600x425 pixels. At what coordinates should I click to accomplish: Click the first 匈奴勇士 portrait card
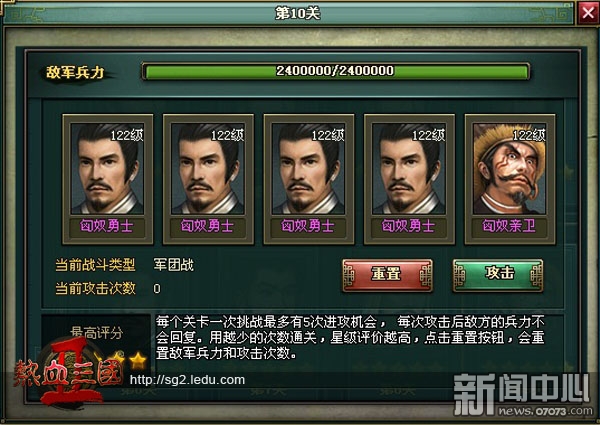(x=108, y=179)
